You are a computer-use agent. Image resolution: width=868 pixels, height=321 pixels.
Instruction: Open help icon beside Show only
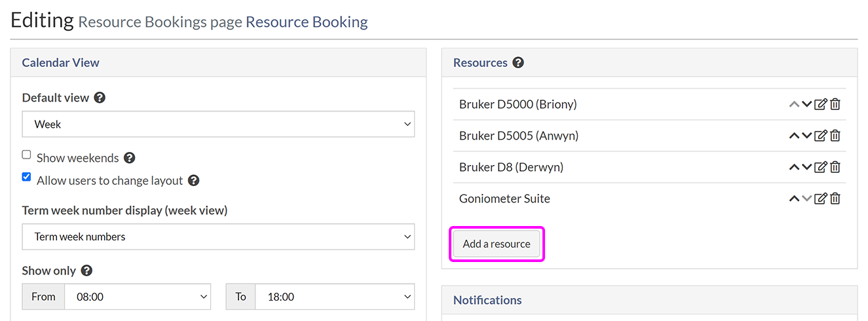86,271
